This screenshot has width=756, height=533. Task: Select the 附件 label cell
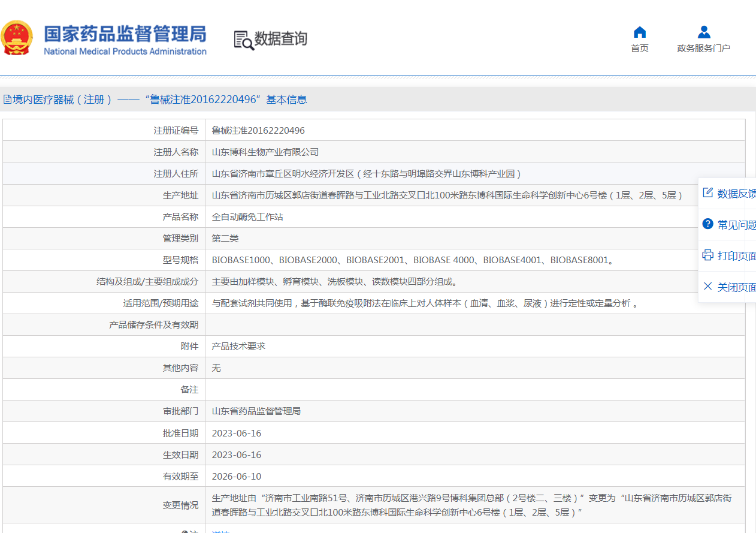click(x=104, y=346)
